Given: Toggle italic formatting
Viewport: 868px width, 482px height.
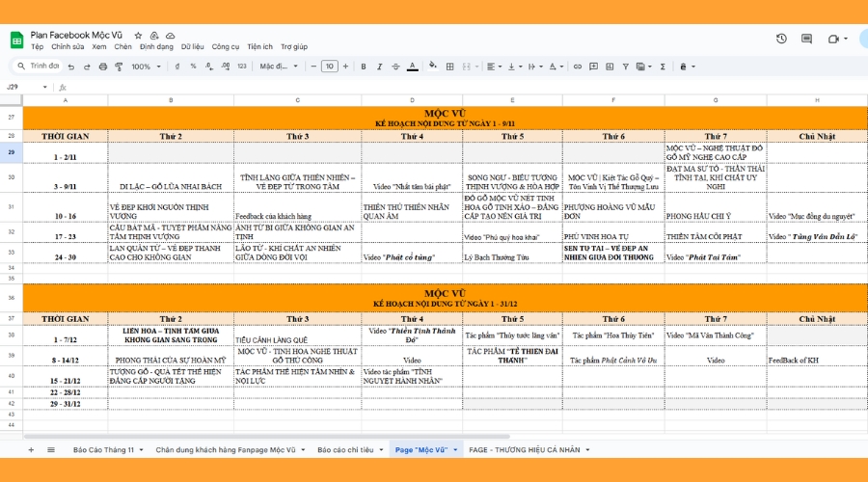Looking at the screenshot, I should point(379,67).
